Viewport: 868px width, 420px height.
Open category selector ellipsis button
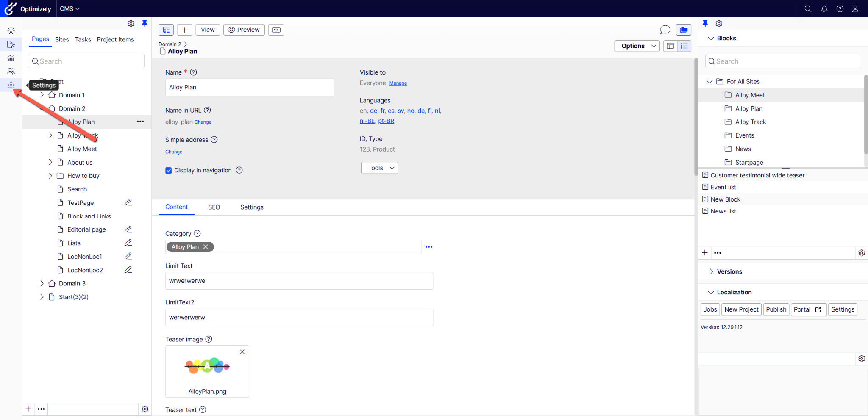point(429,247)
